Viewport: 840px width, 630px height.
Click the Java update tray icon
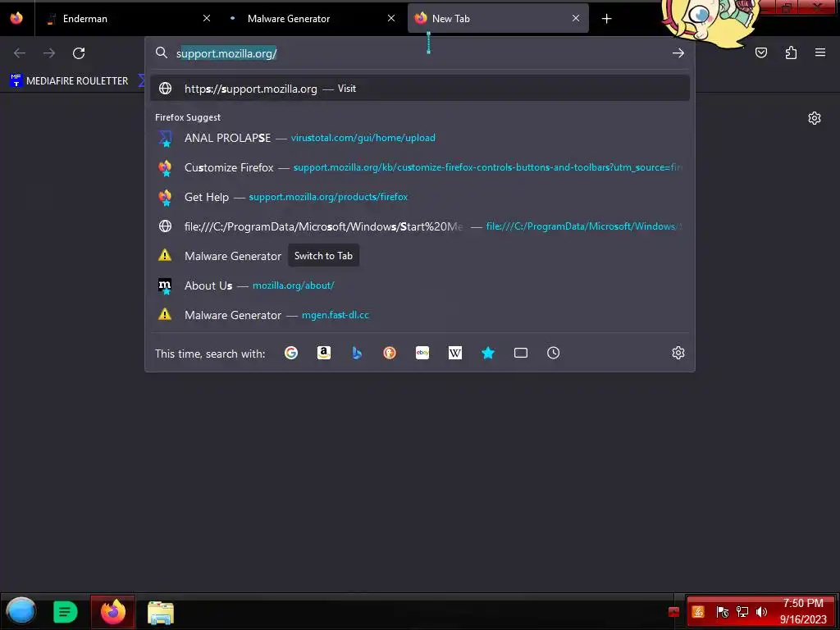[698, 612]
